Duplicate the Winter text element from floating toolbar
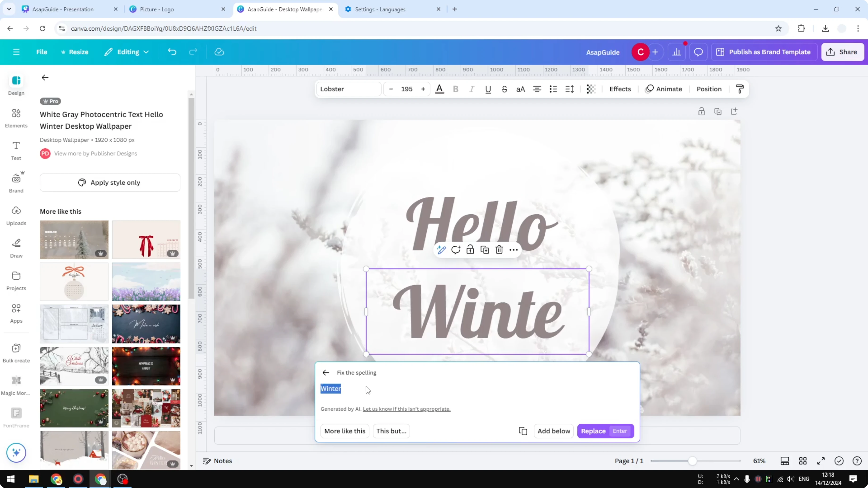The image size is (868, 488). 484,250
